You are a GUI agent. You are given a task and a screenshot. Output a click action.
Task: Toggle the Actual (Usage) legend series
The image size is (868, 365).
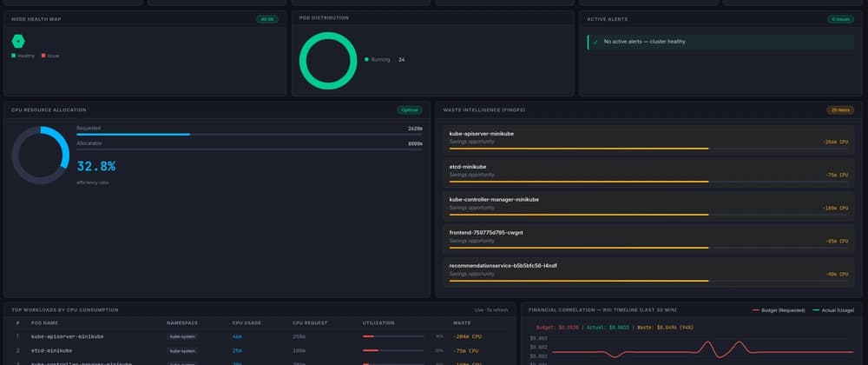pos(832,310)
